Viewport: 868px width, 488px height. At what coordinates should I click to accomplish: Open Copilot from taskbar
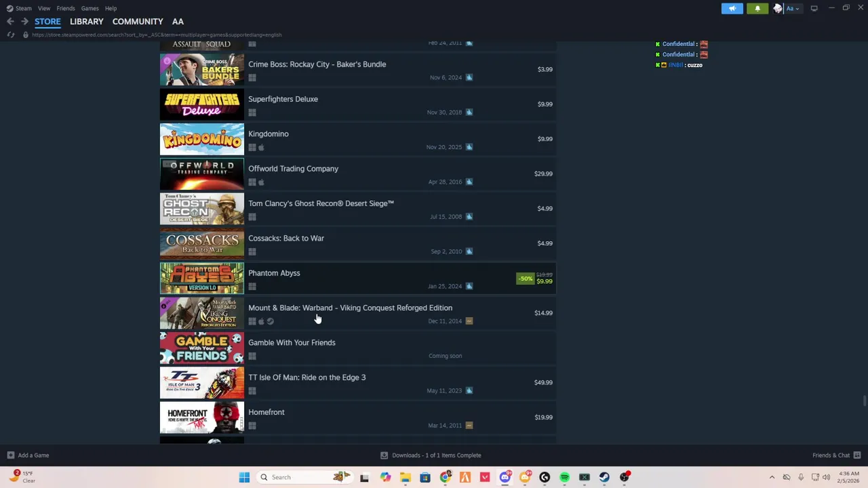(x=385, y=477)
